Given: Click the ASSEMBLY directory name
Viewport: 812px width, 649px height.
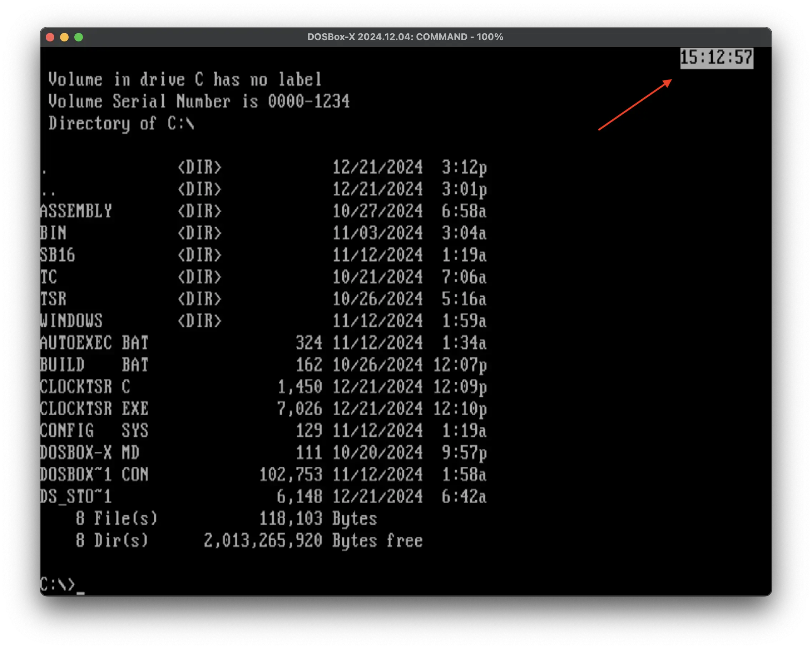Looking at the screenshot, I should pyautogui.click(x=76, y=211).
